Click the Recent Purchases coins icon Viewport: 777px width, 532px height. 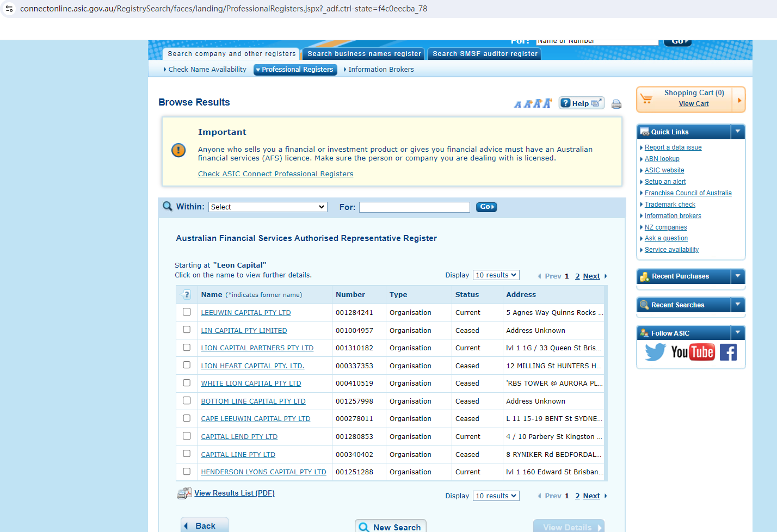[x=645, y=276]
